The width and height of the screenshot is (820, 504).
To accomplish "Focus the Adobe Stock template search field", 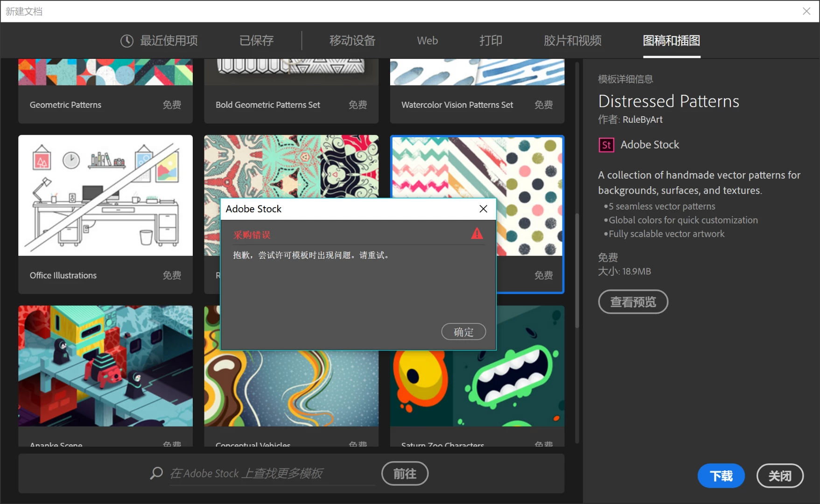I will (272, 474).
